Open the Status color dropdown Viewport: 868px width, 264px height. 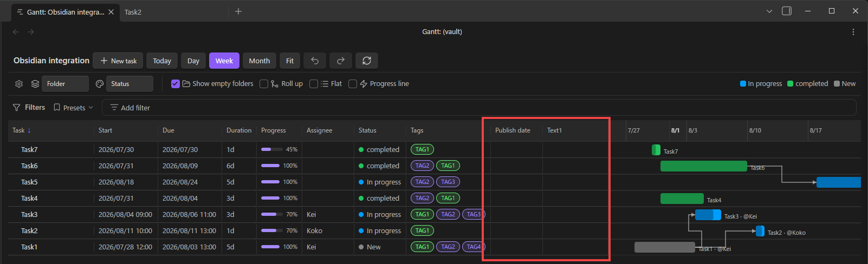pyautogui.click(x=129, y=84)
